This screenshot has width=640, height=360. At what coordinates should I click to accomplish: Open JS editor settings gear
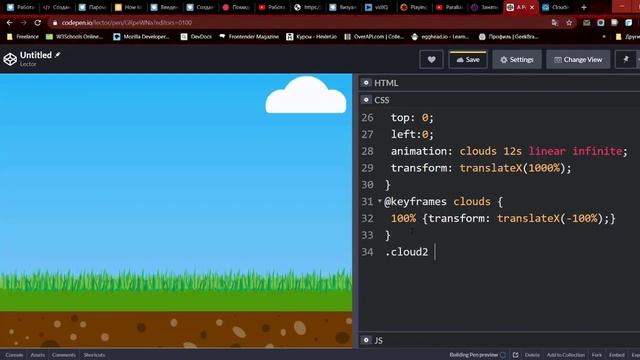(x=366, y=340)
